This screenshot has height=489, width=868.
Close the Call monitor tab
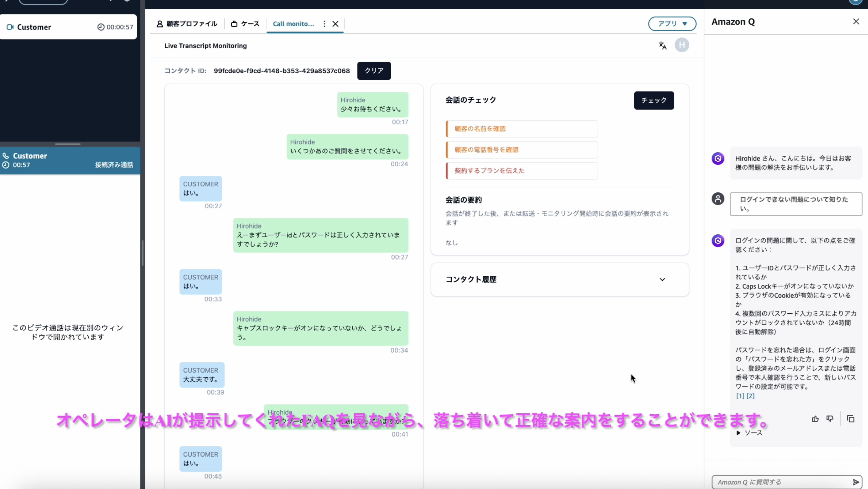pyautogui.click(x=335, y=24)
